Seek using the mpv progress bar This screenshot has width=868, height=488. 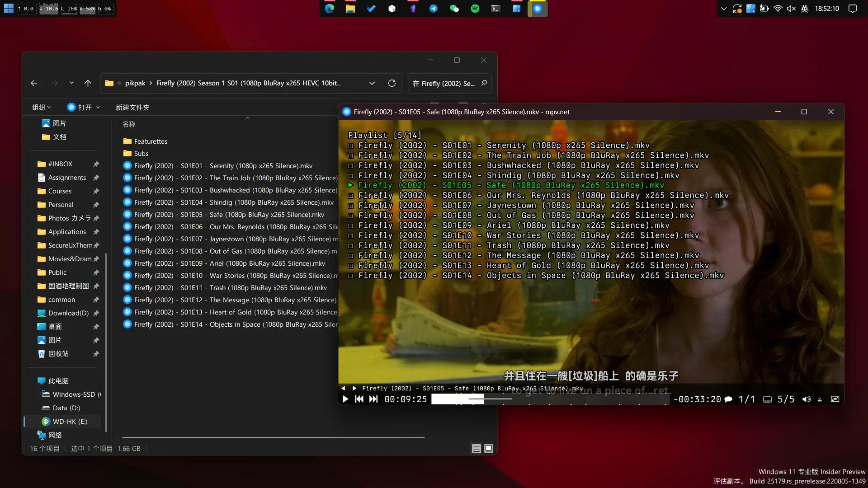click(x=550, y=399)
